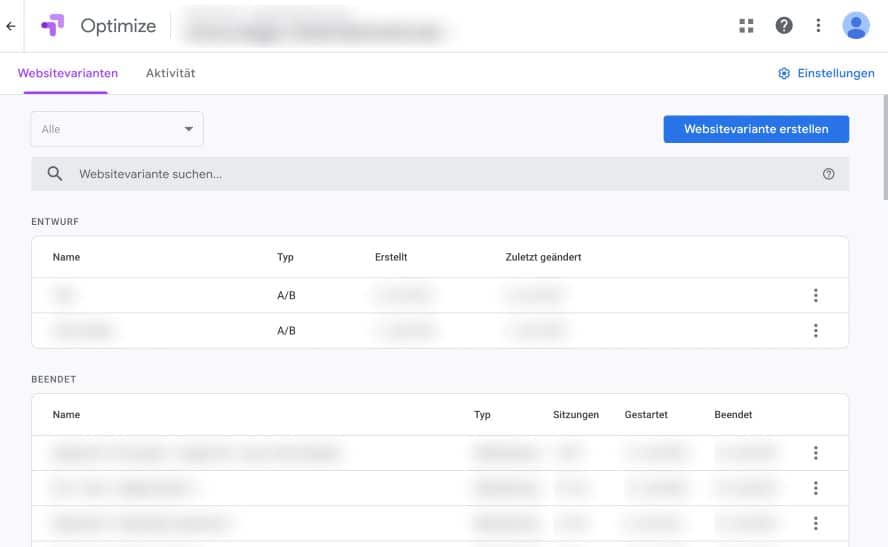Click Gestartet column header
The image size is (888, 547).
[646, 414]
